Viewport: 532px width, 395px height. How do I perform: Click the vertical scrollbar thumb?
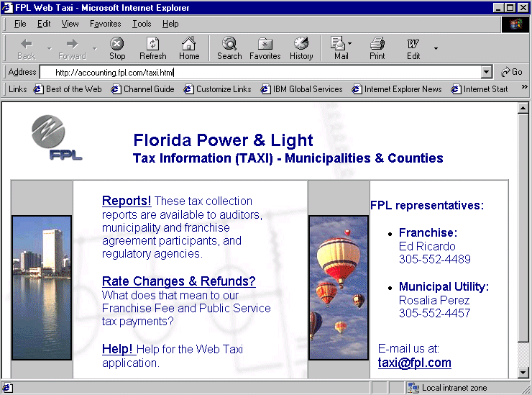[x=523, y=227]
